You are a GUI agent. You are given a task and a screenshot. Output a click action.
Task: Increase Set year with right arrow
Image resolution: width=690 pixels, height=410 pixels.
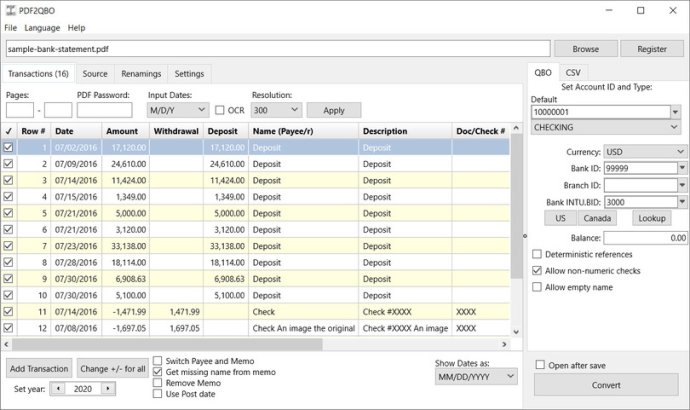coord(108,388)
